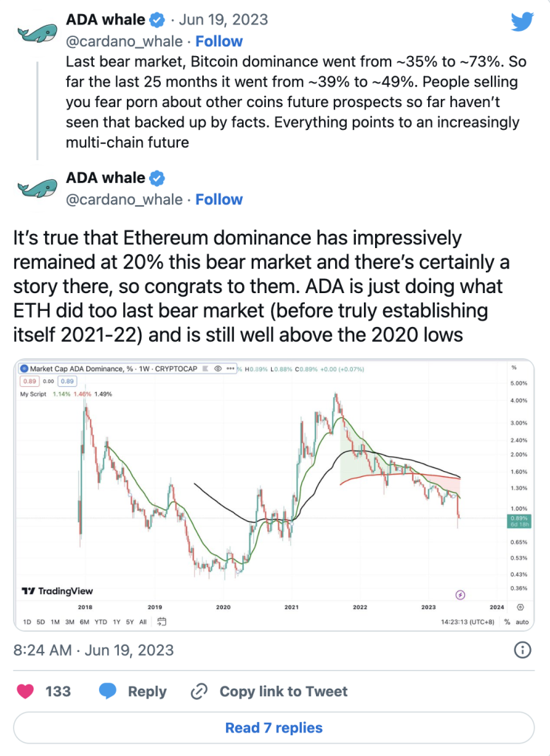This screenshot has height=756, width=550.
Task: Select the YTD chart time range
Action: [101, 622]
